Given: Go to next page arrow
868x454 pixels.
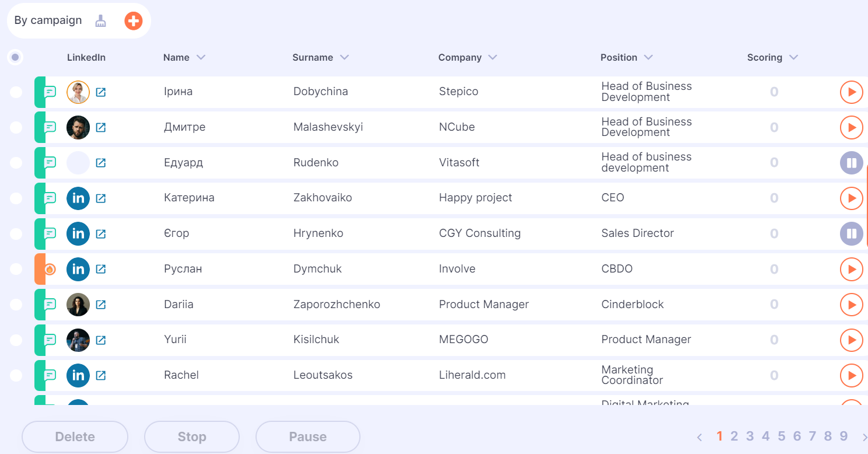Looking at the screenshot, I should coord(864,436).
